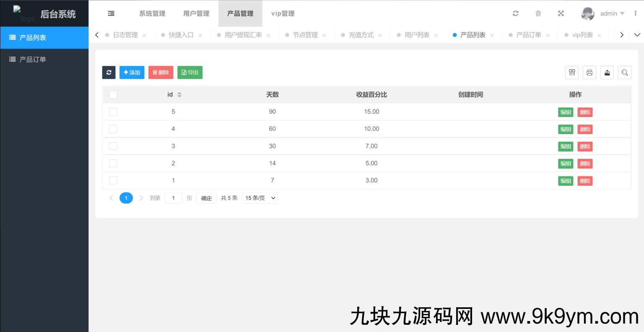Close the 日志管理 tab
The height and width of the screenshot is (332, 644).
144,36
